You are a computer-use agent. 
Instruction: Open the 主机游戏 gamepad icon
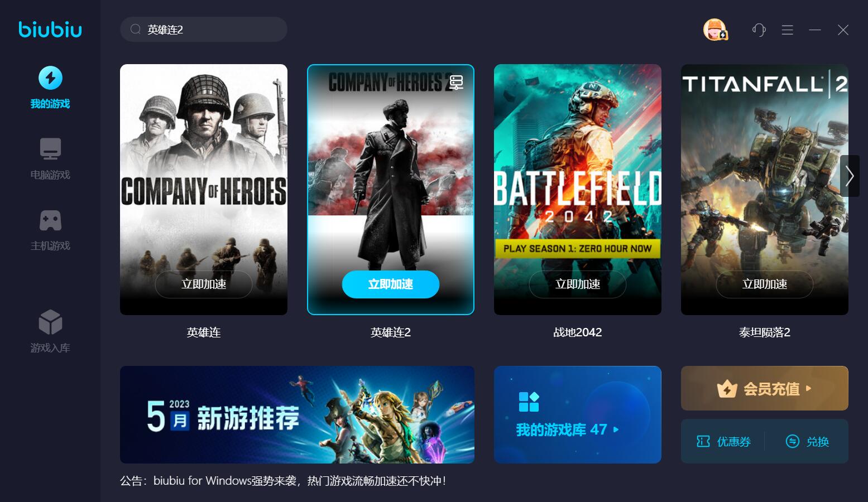(x=50, y=220)
